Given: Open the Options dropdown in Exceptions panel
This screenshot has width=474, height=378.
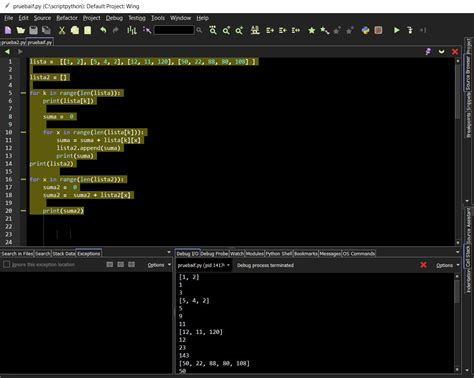Looking at the screenshot, I should [159, 265].
